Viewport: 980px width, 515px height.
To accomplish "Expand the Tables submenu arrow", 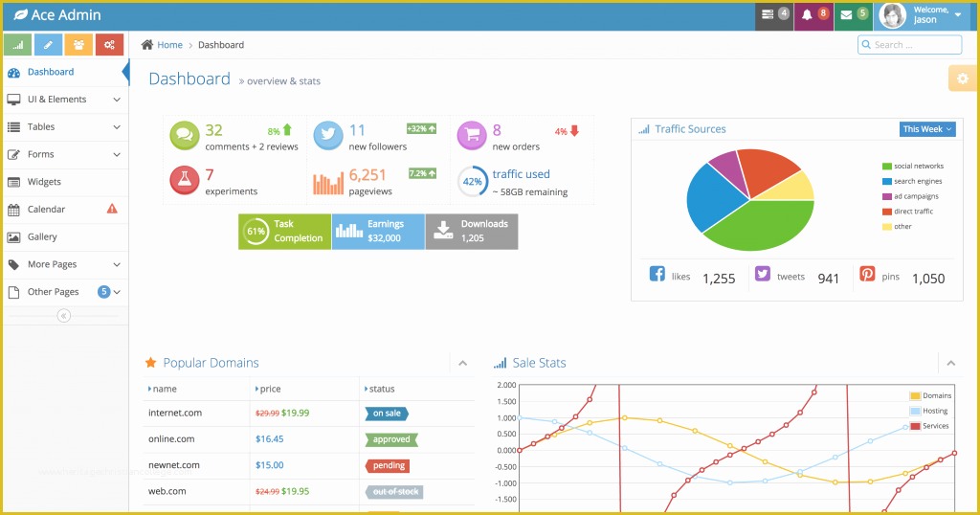I will coord(116,127).
